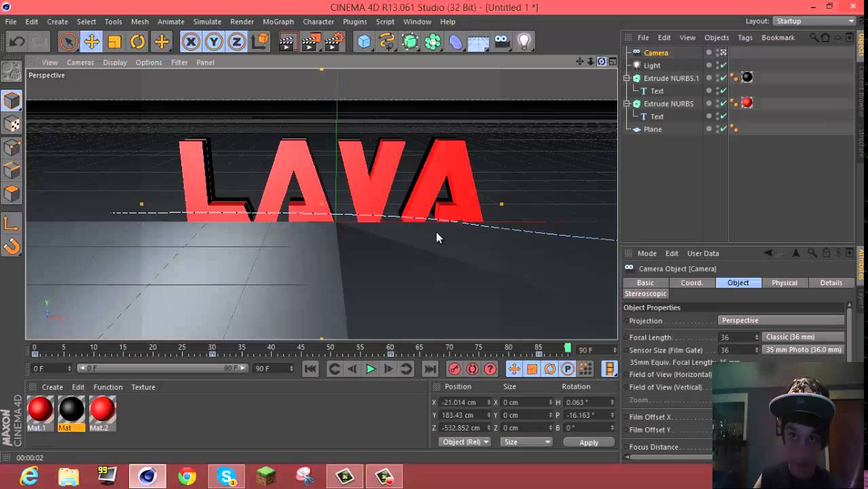
Task: Click the Undo arrow
Action: click(17, 42)
